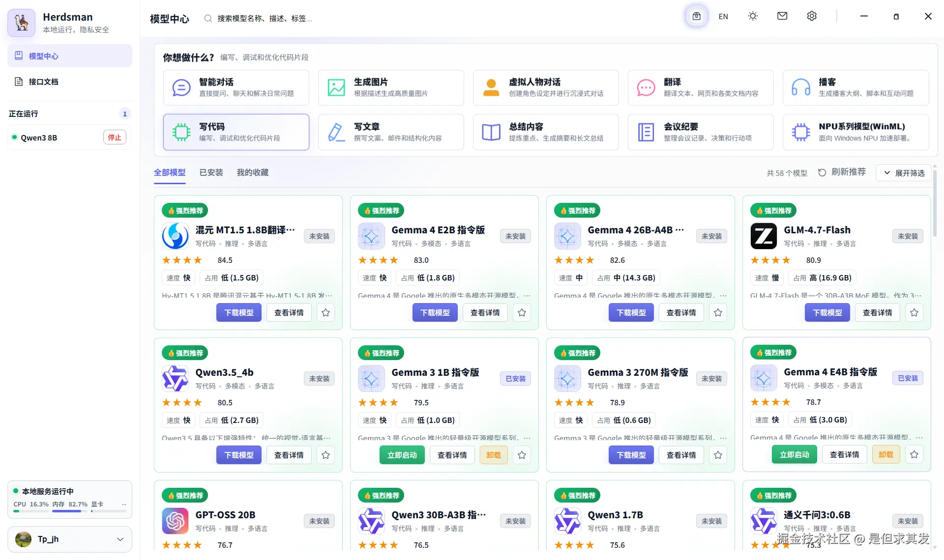
Task: Click the 混元 MT1.5 model logo
Action: point(175,236)
